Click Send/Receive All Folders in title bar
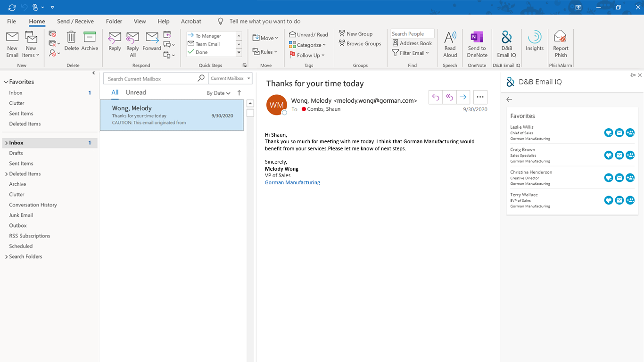This screenshot has width=644, height=362. (x=12, y=7)
